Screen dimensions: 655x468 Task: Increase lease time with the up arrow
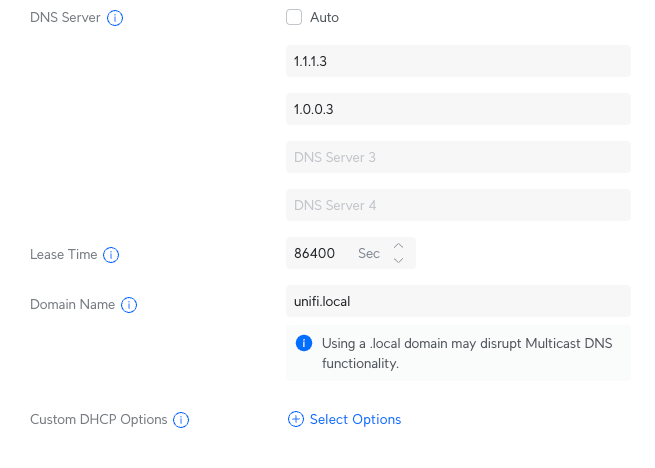tap(399, 246)
